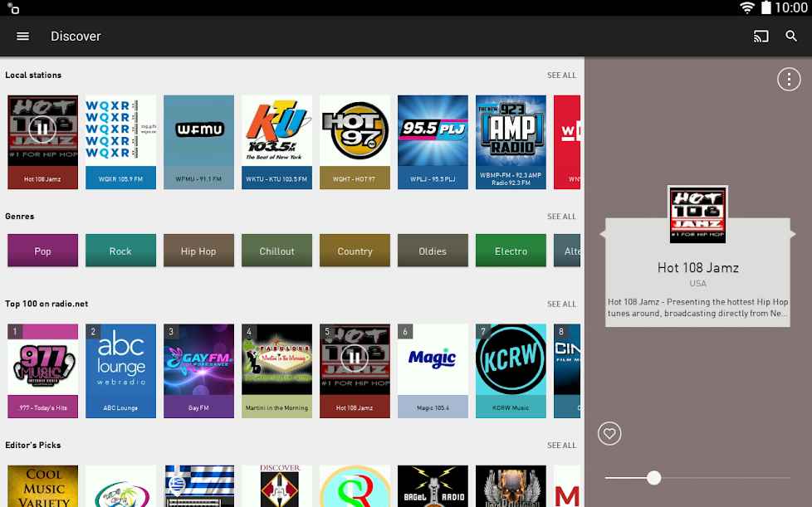Play Bagel Radio in Editor's Picks
The image size is (812, 507).
click(x=433, y=485)
